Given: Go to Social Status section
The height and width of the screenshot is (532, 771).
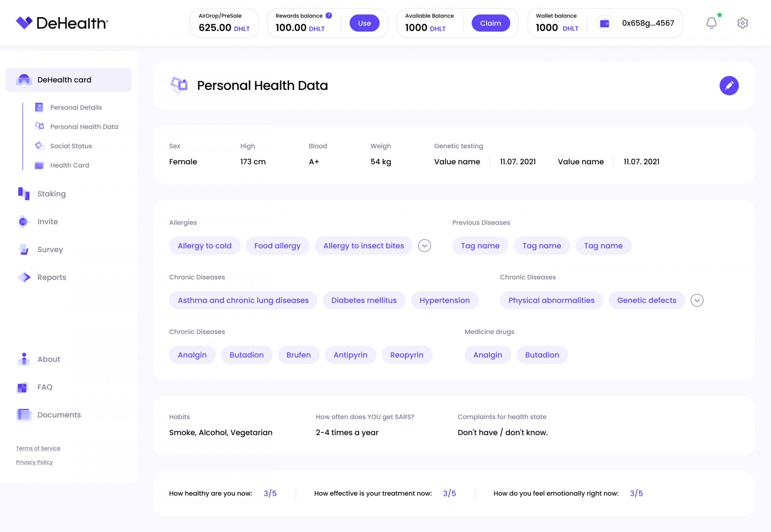Looking at the screenshot, I should tap(71, 146).
